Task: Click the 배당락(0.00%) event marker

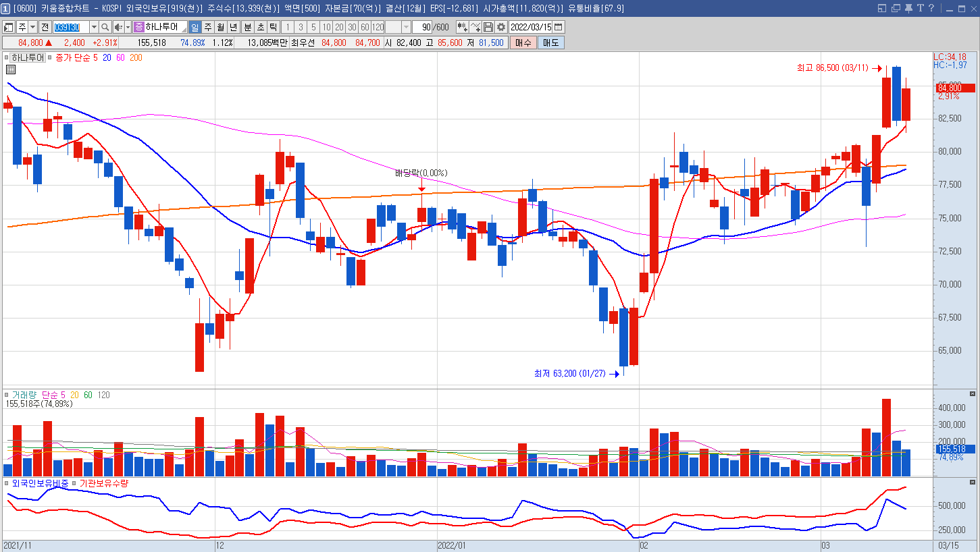Action: tap(421, 173)
